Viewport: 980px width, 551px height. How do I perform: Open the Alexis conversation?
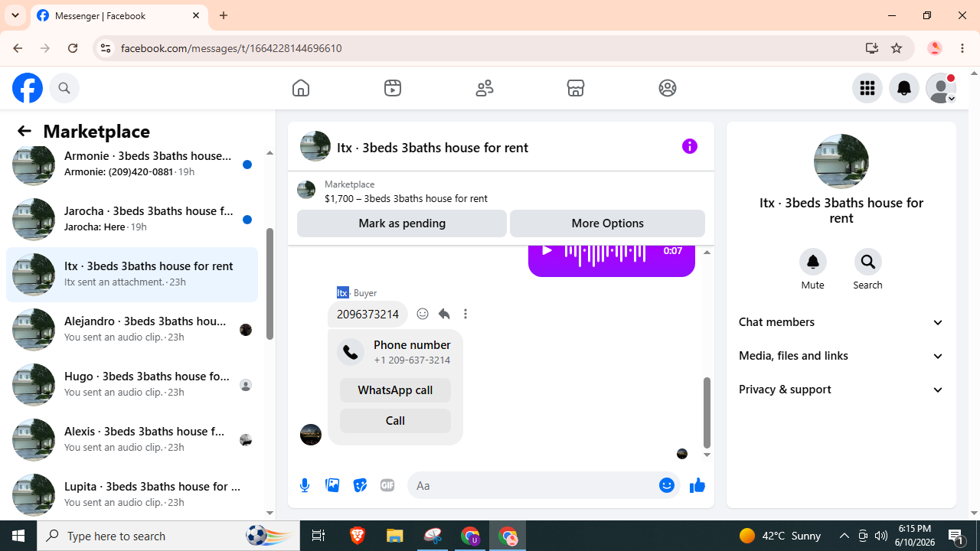coord(132,439)
